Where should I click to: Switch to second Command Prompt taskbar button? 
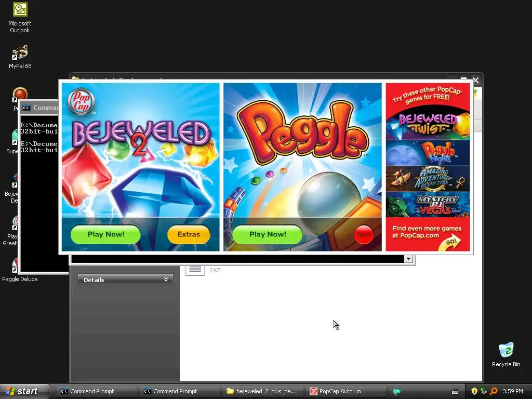[x=179, y=391]
